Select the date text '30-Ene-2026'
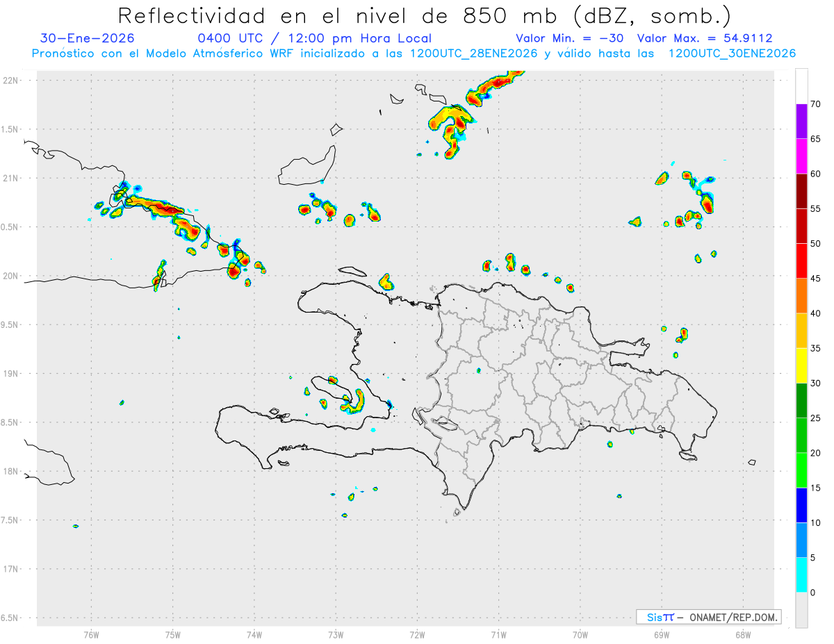This screenshot has height=644, width=834. 87,38
